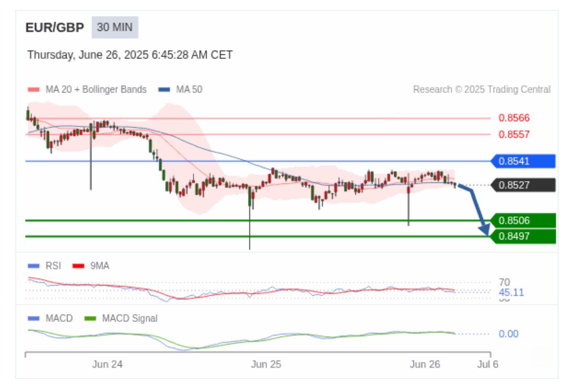The width and height of the screenshot is (574, 392).
Task: Click the 30 MIN timeframe badge
Action: pyautogui.click(x=115, y=27)
